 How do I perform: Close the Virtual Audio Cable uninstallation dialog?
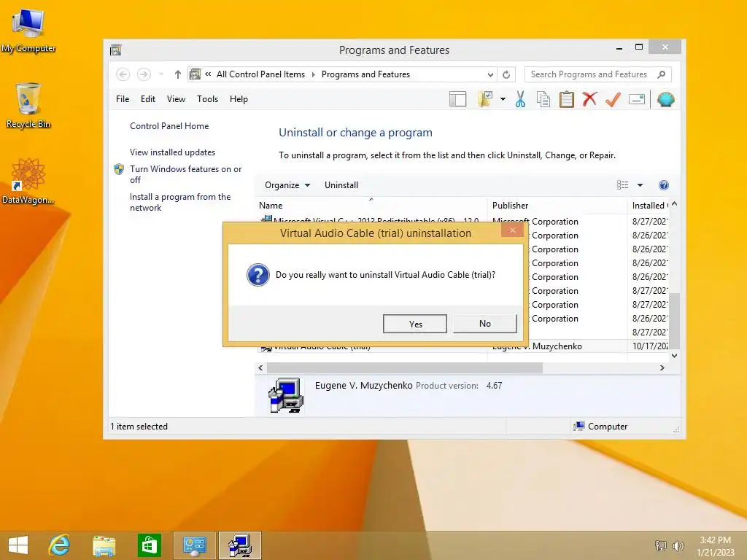tap(513, 230)
